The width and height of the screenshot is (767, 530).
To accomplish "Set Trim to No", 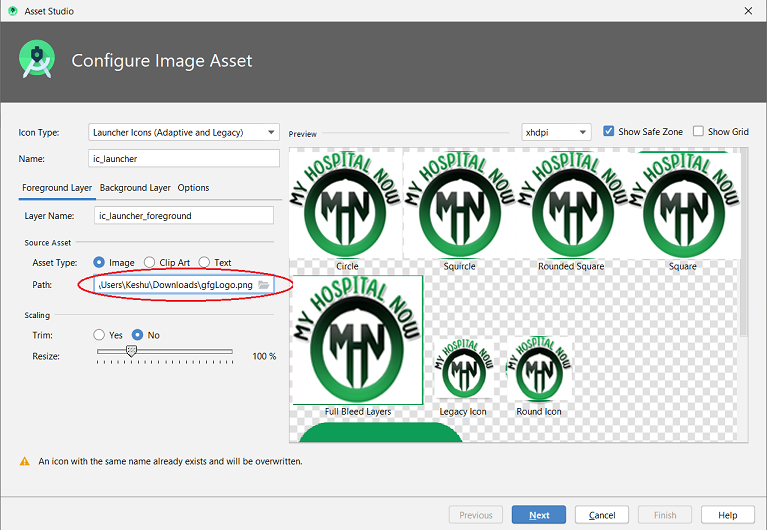I will 137,335.
